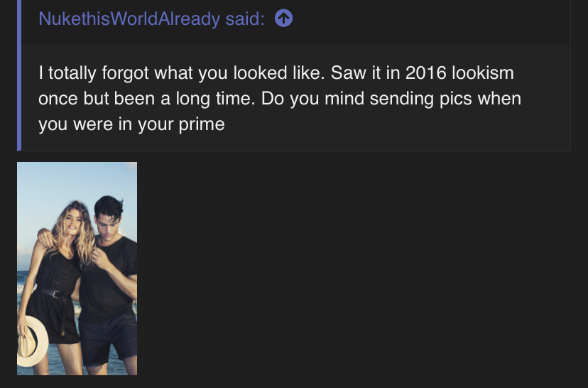Screen dimensions: 588x388
Task: Click the "2016" text in the quote
Action: click(x=425, y=72)
